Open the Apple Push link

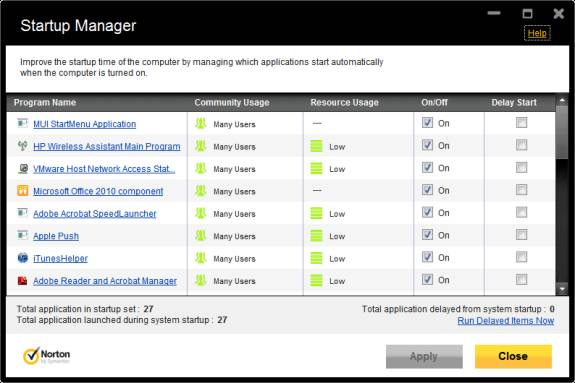pyautogui.click(x=56, y=236)
